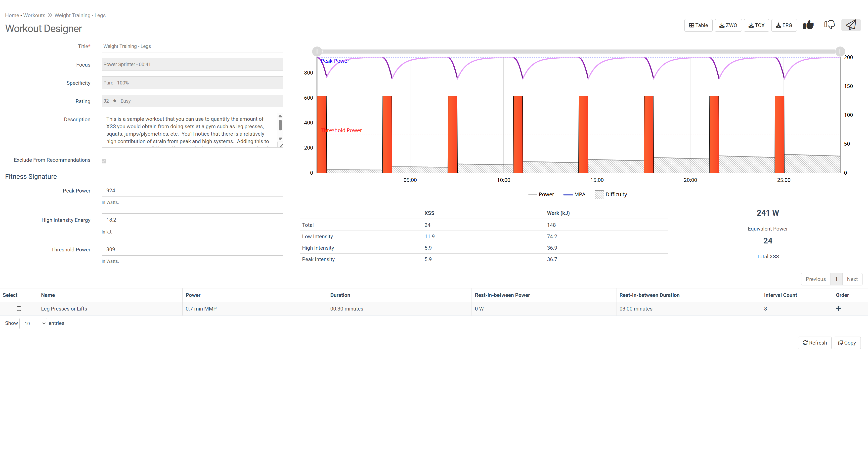Download the TCX workout file
This screenshot has height=470, width=868.
756,25
